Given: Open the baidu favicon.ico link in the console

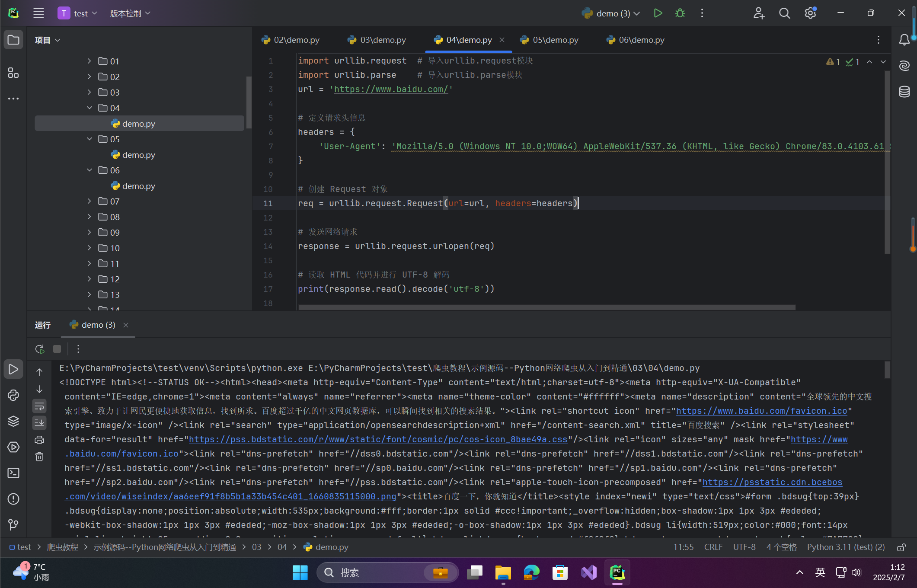Looking at the screenshot, I should [761, 411].
